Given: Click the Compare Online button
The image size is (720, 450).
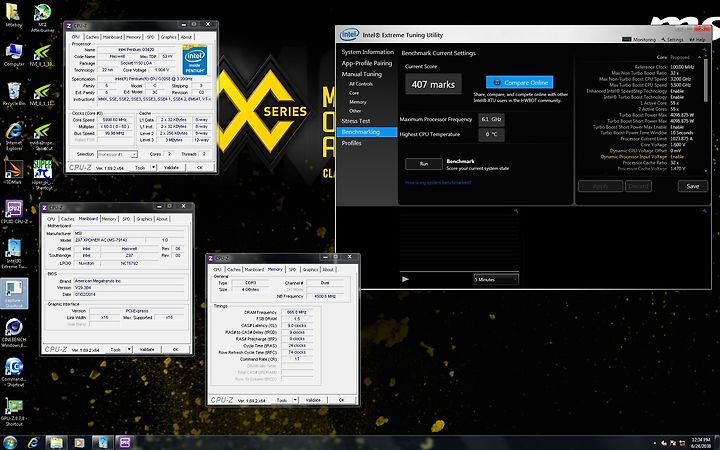Looking at the screenshot, I should (519, 82).
